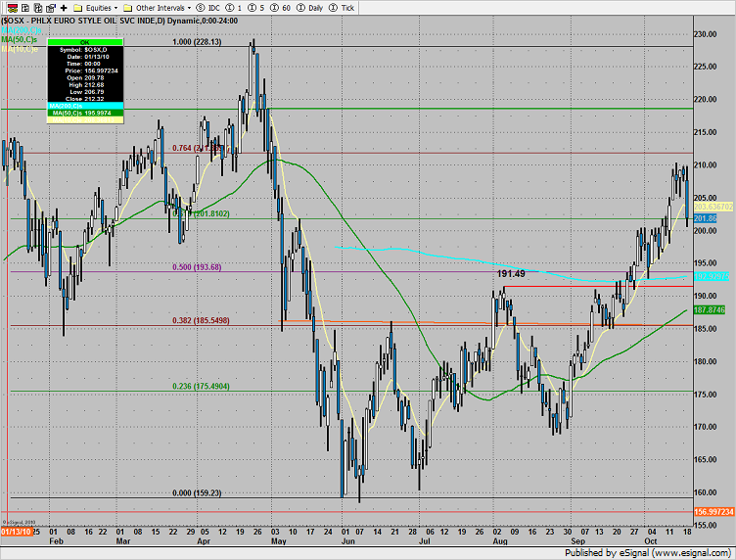Image resolution: width=736 pixels, height=560 pixels.
Task: Open the Equities folder dropdown
Action: click(x=96, y=6)
